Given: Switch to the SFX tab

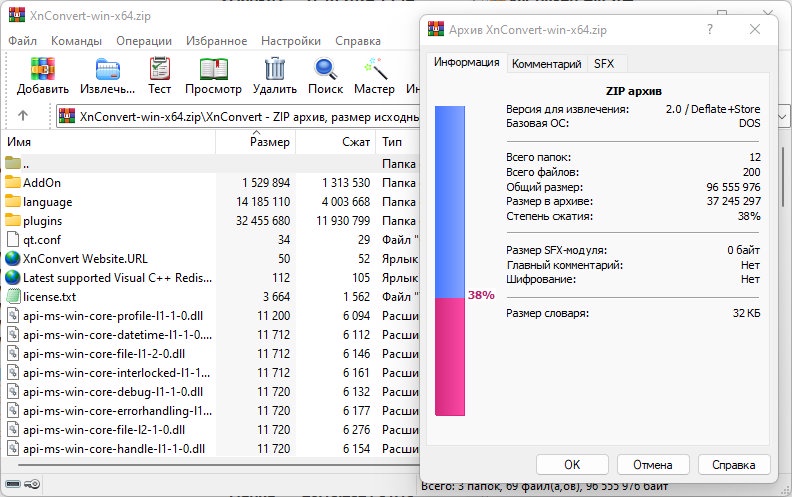Looking at the screenshot, I should 604,63.
